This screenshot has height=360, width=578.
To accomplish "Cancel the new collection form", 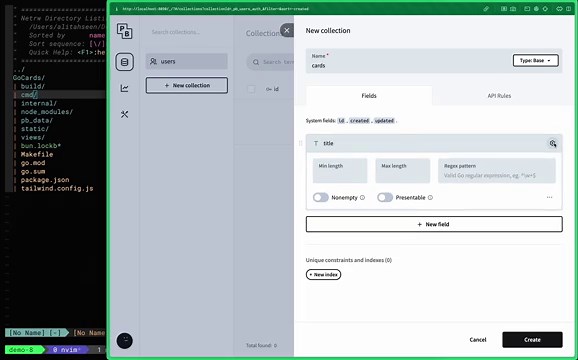I will (x=478, y=340).
